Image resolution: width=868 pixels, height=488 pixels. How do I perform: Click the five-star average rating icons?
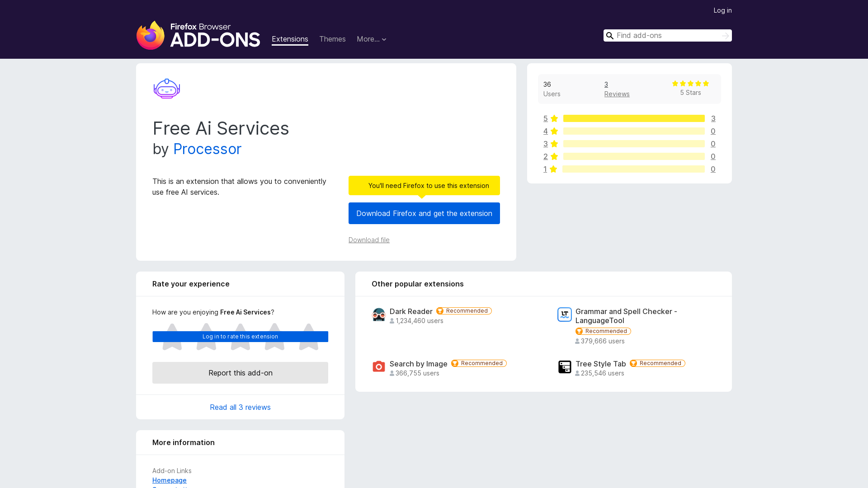(x=690, y=84)
